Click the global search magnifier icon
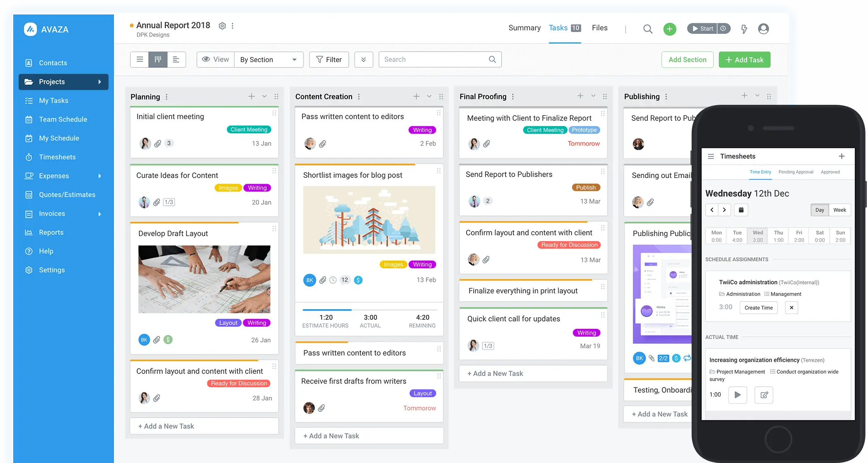 click(x=648, y=28)
